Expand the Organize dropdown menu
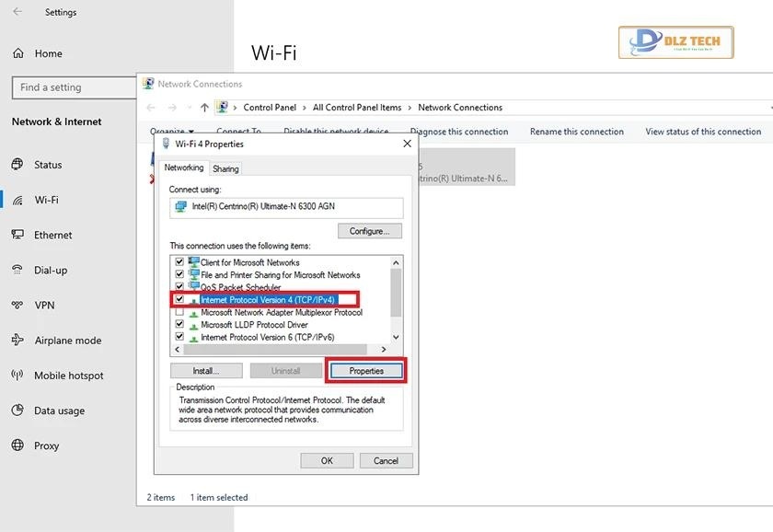The height and width of the screenshot is (532, 773). coord(171,132)
